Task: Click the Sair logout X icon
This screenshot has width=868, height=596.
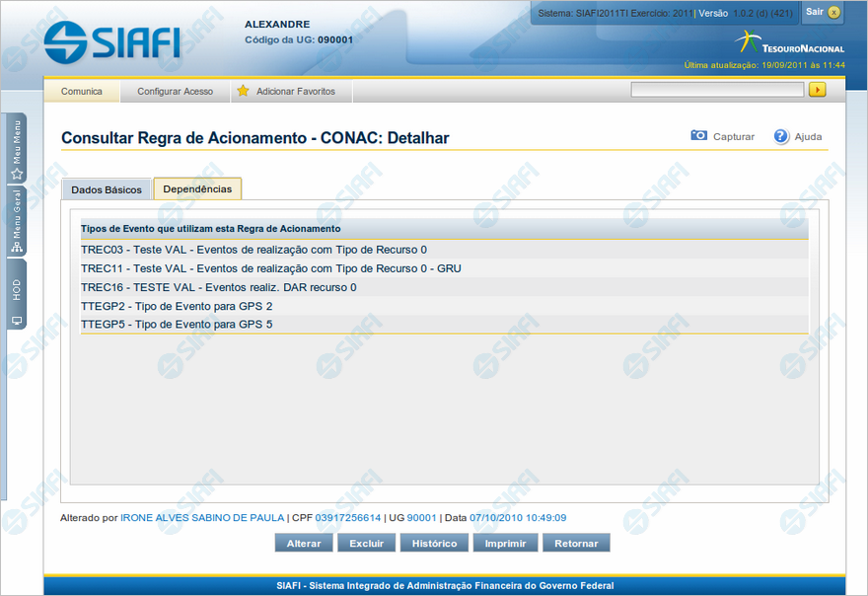Action: point(834,12)
